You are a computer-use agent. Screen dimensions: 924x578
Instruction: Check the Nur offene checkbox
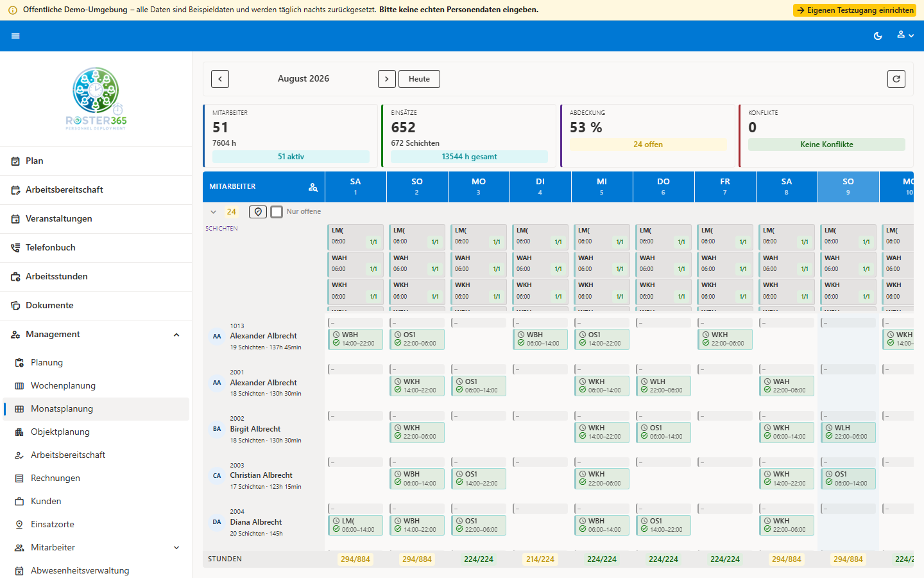(277, 212)
